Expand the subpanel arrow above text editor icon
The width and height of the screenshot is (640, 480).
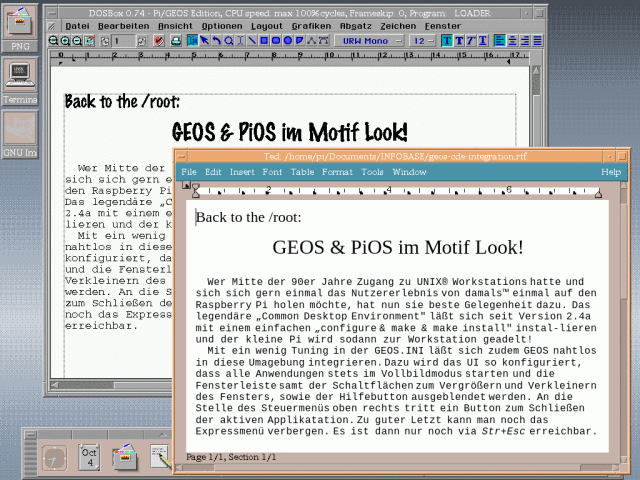[162, 434]
